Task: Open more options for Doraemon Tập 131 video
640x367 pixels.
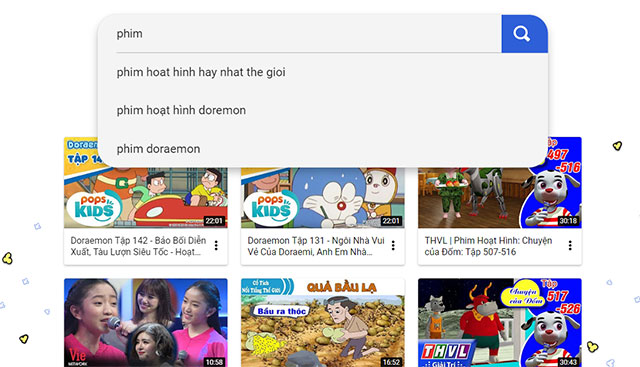Action: 393,245
